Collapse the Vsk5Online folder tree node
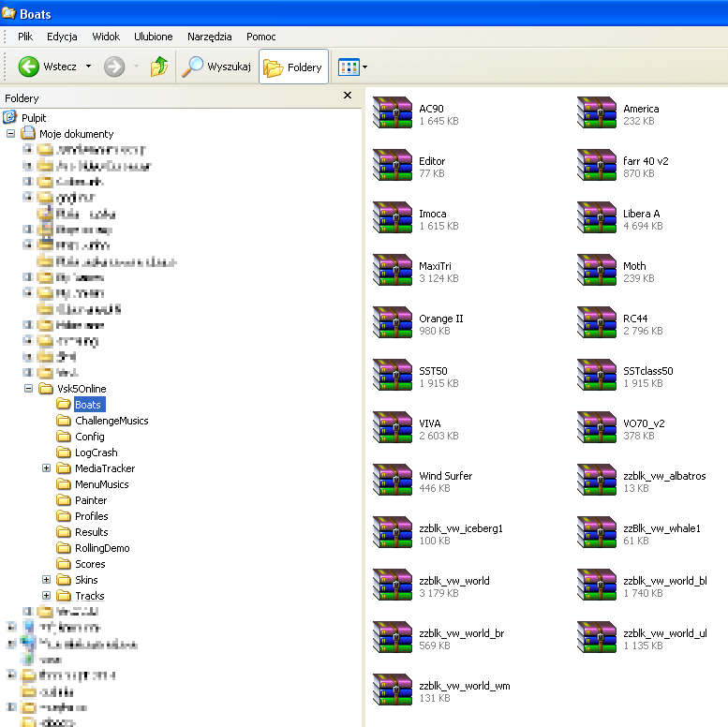728x727 pixels. 28,389
